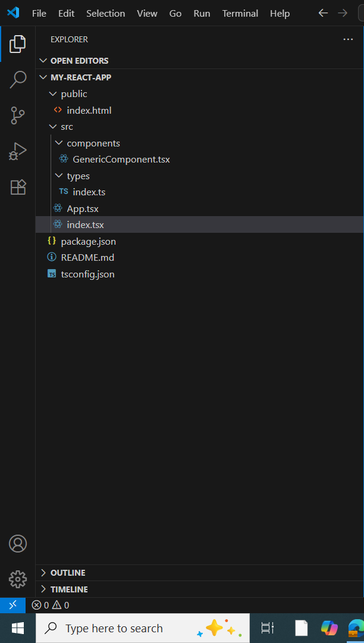Click the errors and warnings status indicator
This screenshot has height=643, width=364.
click(51, 605)
